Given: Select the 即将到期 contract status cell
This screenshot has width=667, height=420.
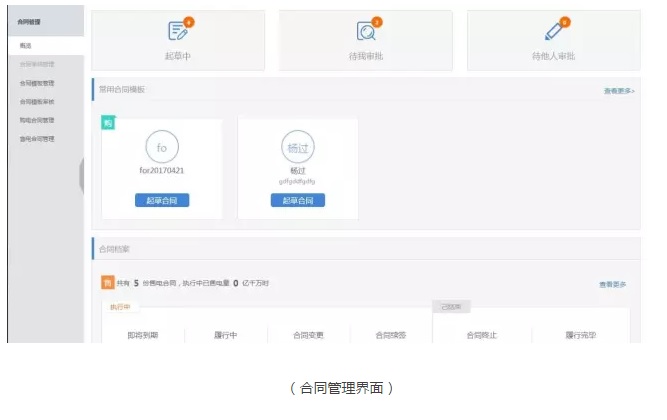Looking at the screenshot, I should pos(143,335).
